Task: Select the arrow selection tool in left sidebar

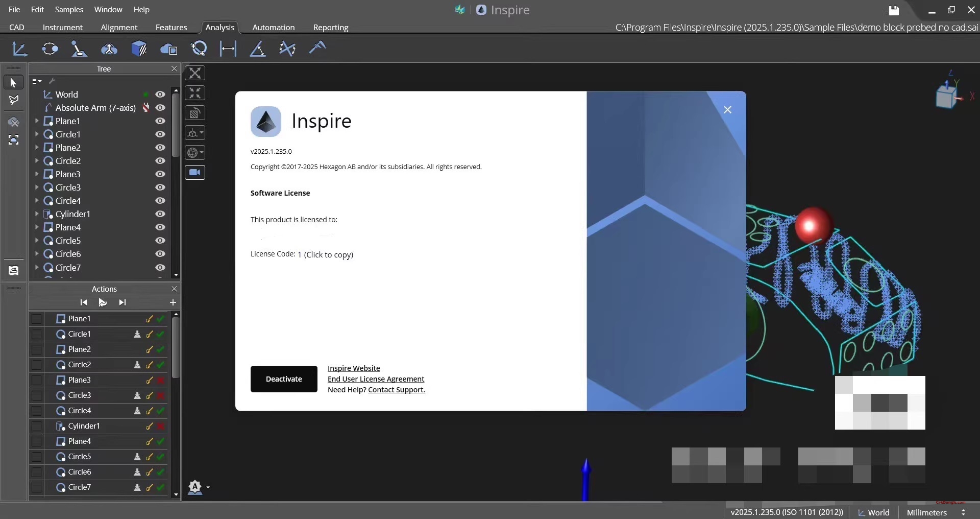Action: [x=14, y=82]
